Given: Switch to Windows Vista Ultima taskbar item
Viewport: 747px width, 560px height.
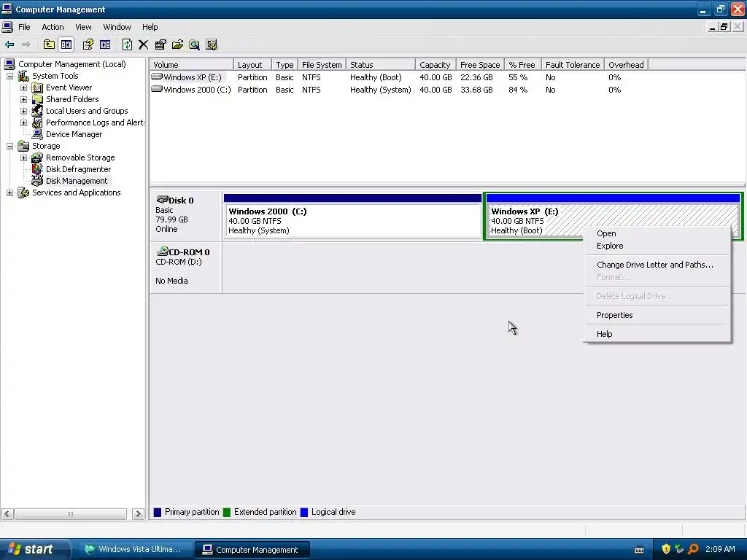Looking at the screenshot, I should [134, 550].
